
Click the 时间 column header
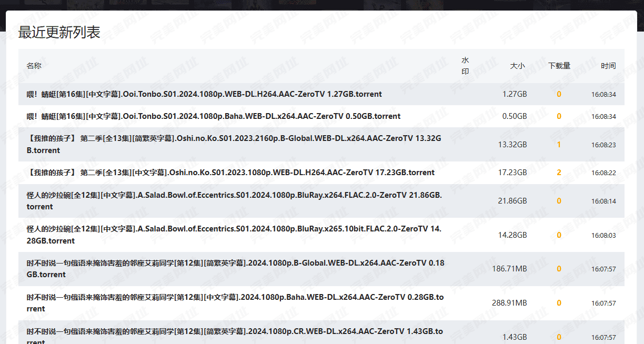[x=609, y=66]
